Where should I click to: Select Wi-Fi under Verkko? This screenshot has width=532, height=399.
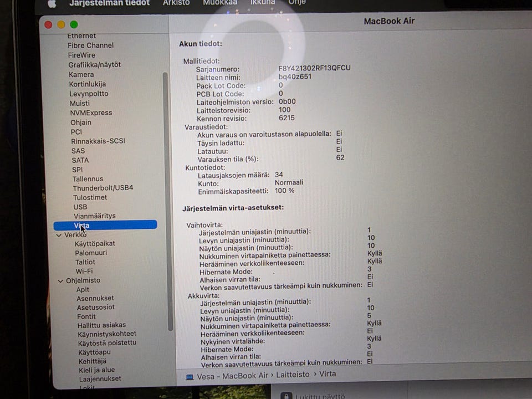tap(84, 271)
